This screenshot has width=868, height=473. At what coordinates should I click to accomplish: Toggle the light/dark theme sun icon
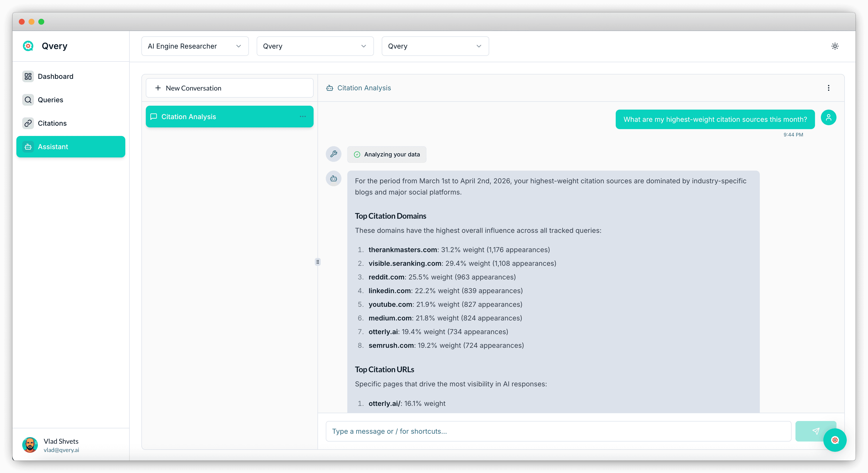835,46
